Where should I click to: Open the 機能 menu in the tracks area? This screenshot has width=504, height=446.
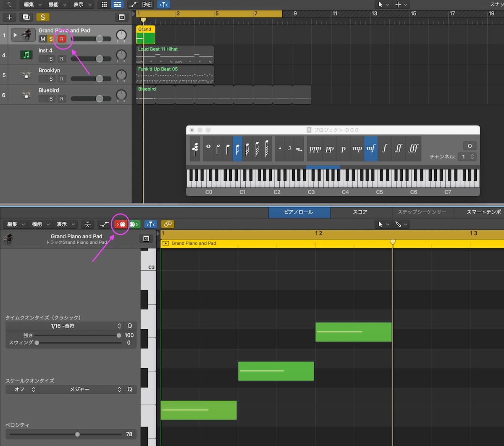click(57, 5)
